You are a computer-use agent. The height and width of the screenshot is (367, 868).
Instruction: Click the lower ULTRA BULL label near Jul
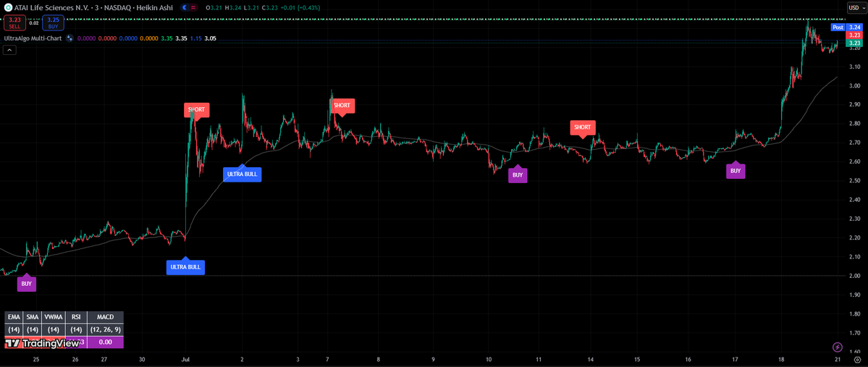[185, 267]
